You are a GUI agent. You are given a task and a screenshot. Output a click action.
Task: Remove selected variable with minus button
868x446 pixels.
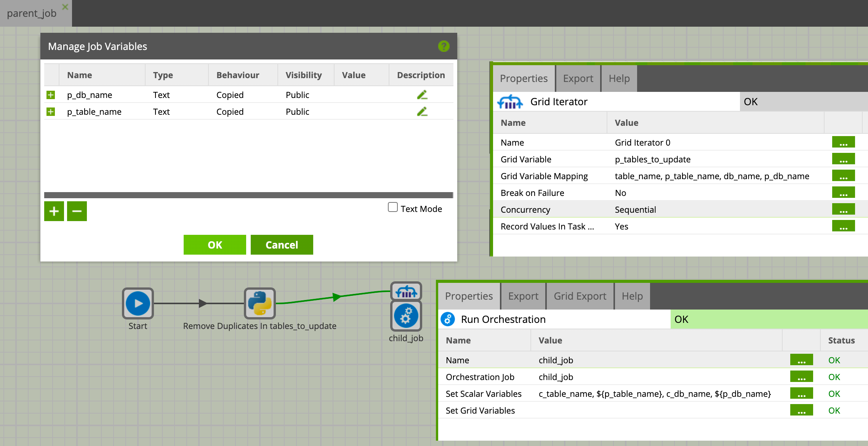(x=77, y=211)
